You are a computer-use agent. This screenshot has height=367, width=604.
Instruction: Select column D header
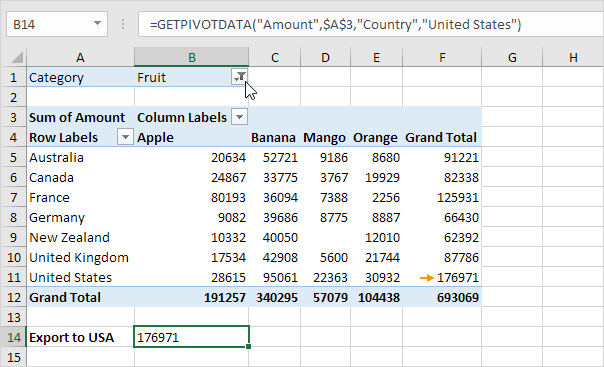click(x=325, y=57)
